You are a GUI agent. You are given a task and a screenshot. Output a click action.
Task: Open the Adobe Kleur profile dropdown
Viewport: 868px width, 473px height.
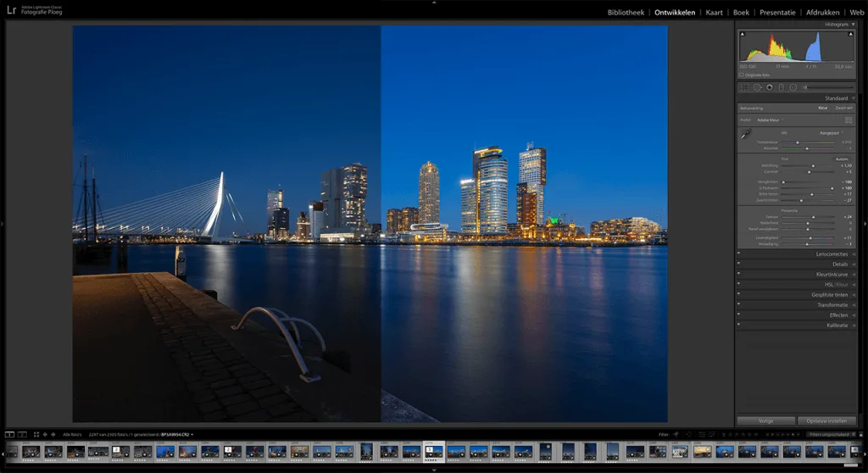[771, 120]
